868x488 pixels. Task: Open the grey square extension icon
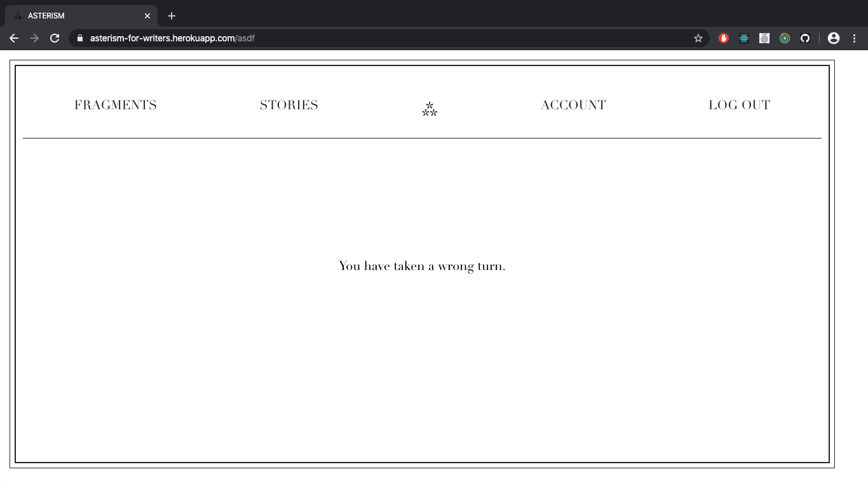tap(764, 38)
